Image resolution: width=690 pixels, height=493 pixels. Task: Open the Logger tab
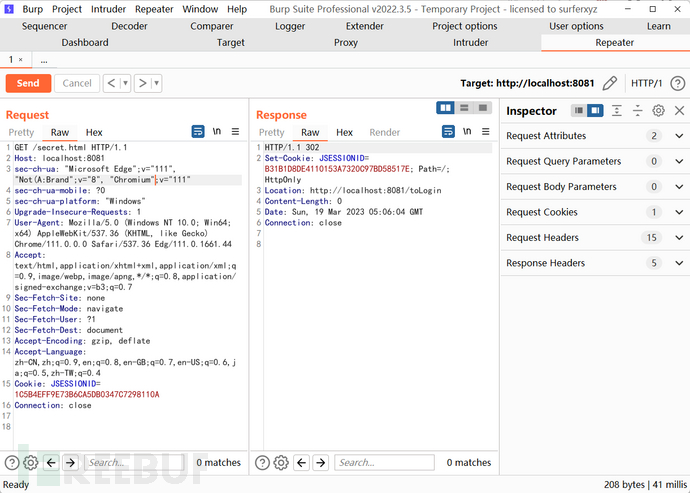pos(290,26)
